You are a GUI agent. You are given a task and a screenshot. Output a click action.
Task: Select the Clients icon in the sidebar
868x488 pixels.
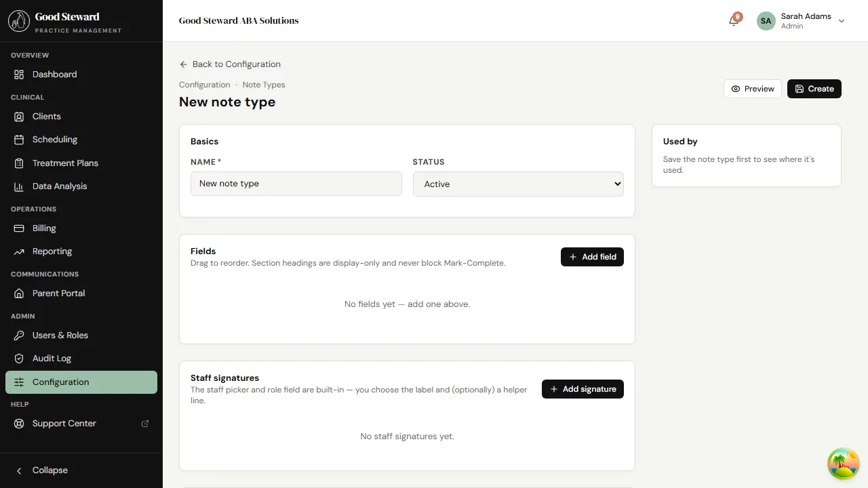20,116
